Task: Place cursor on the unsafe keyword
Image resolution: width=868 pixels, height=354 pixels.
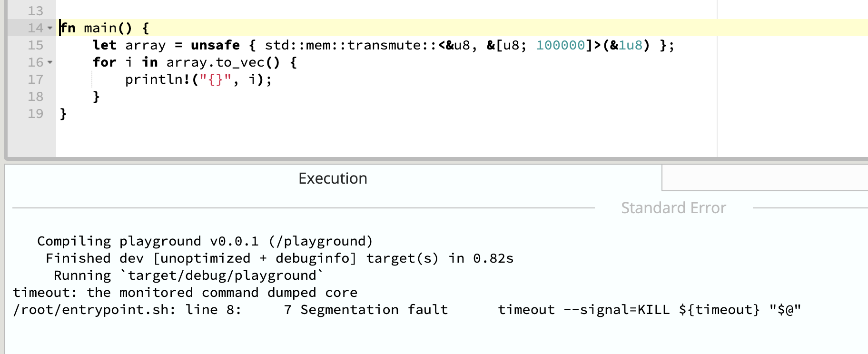Action: (x=215, y=45)
